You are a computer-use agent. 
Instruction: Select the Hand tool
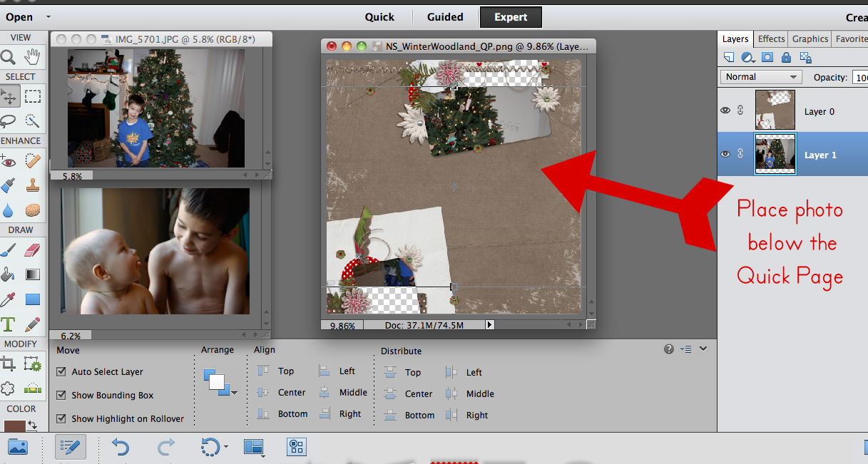click(x=32, y=58)
